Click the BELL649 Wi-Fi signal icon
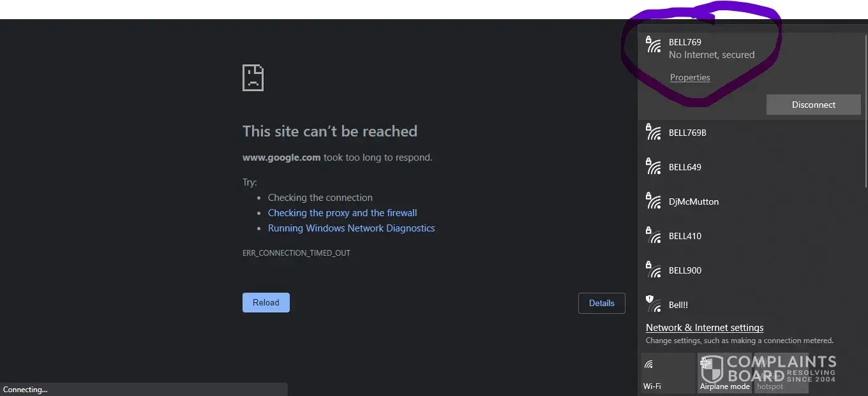This screenshot has width=868, height=396. tap(653, 166)
